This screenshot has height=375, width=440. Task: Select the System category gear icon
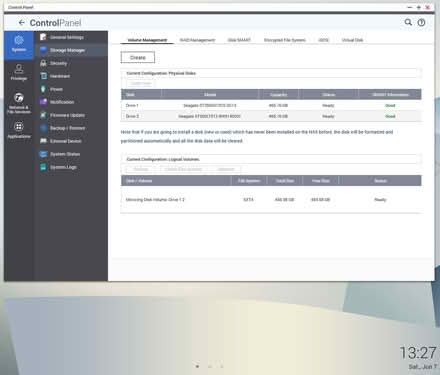click(x=19, y=40)
